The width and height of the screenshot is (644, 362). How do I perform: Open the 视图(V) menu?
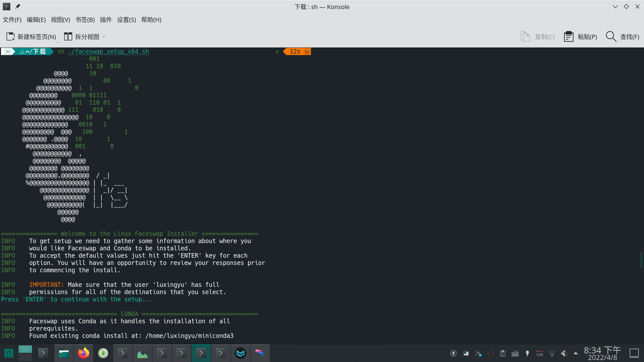point(60,20)
